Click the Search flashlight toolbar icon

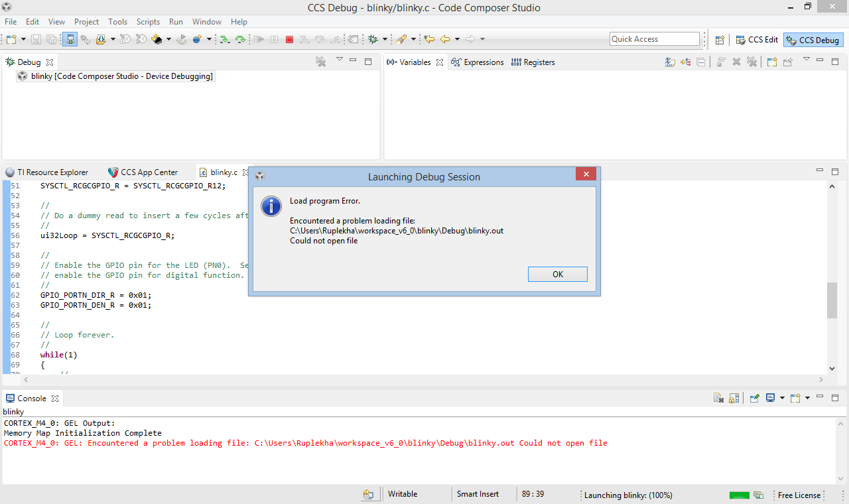coord(401,40)
